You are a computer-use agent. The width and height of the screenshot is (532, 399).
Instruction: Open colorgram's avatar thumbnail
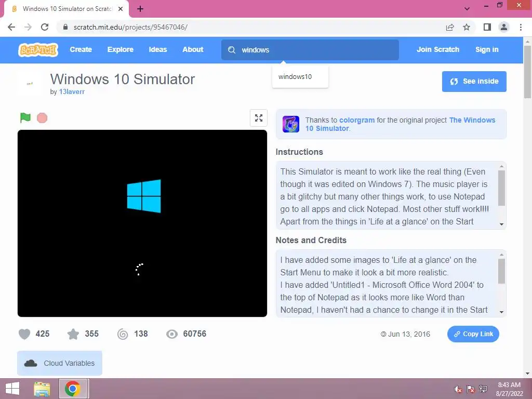(291, 124)
